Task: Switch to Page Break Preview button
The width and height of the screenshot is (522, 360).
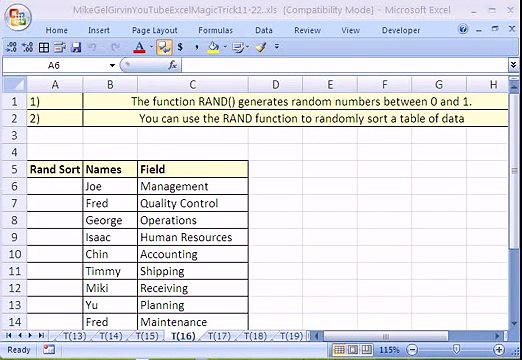Action: tap(367, 350)
